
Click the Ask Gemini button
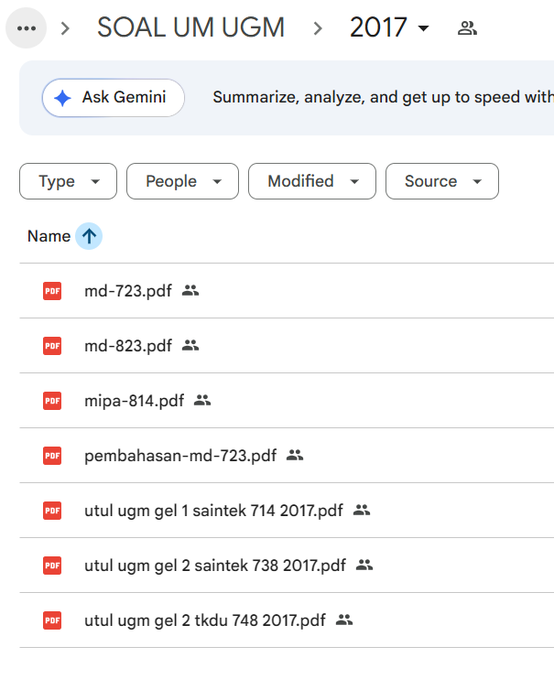click(113, 97)
